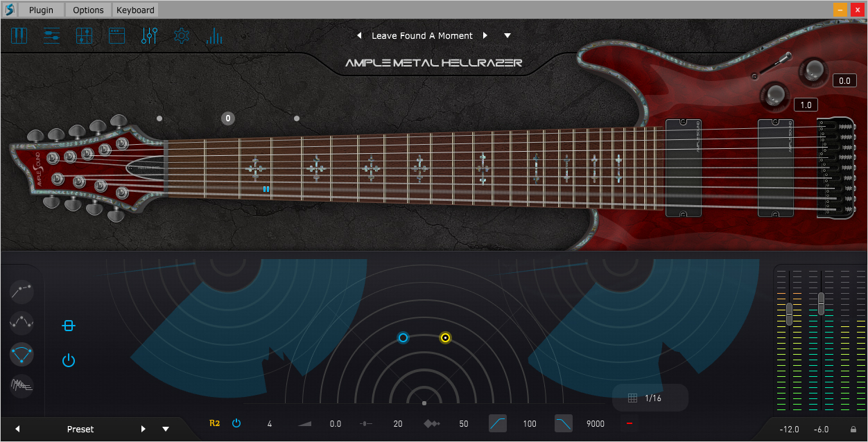Click the 1.0 knob value box
The width and height of the screenshot is (868, 442).
click(x=806, y=105)
